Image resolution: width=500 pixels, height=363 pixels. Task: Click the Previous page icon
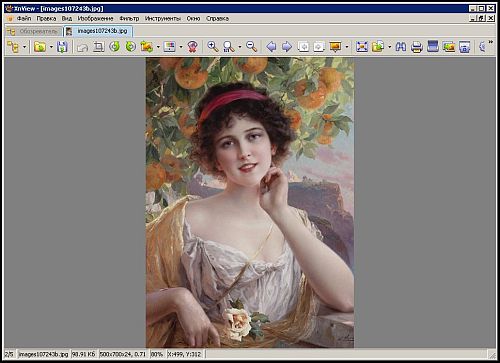pos(303,47)
